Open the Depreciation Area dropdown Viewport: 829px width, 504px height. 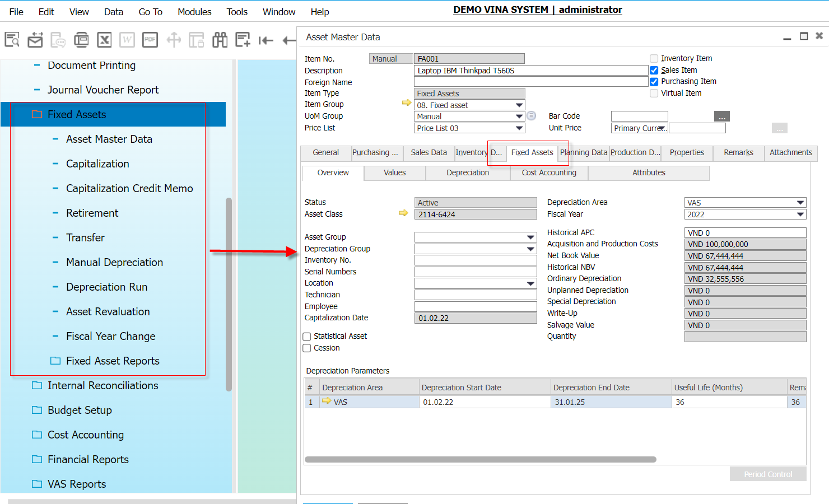pos(800,203)
